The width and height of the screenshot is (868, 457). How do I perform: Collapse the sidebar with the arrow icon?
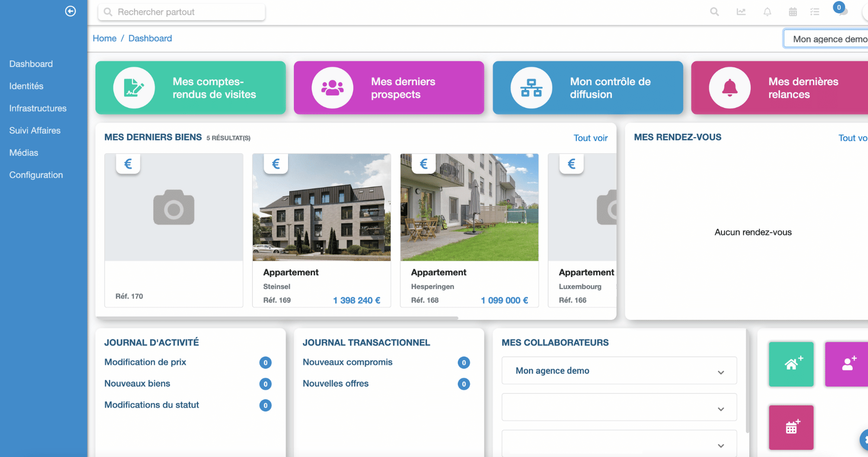[71, 11]
